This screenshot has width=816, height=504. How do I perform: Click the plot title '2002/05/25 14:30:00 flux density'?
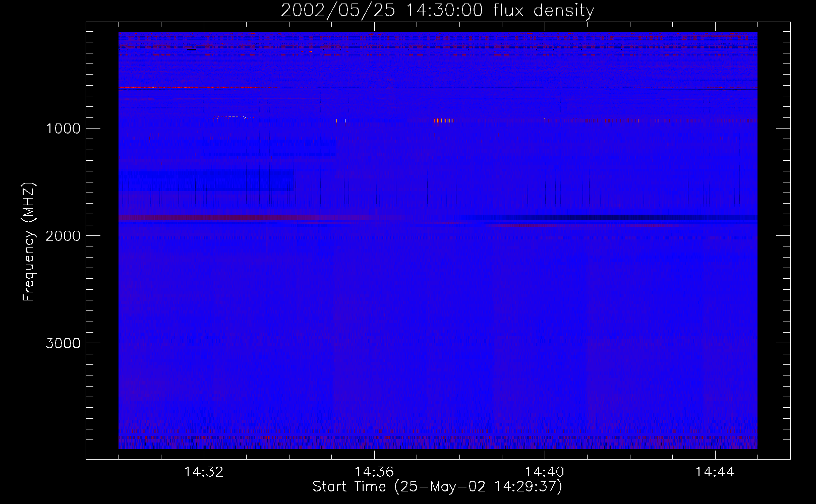tap(437, 11)
